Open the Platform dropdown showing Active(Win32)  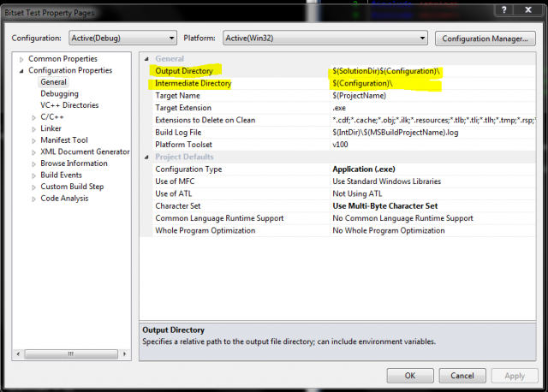tap(325, 38)
